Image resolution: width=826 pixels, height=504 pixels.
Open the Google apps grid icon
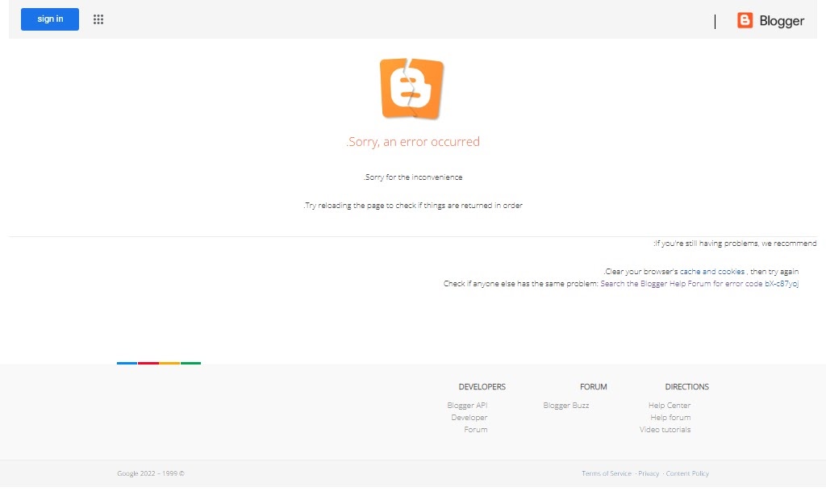tap(98, 19)
